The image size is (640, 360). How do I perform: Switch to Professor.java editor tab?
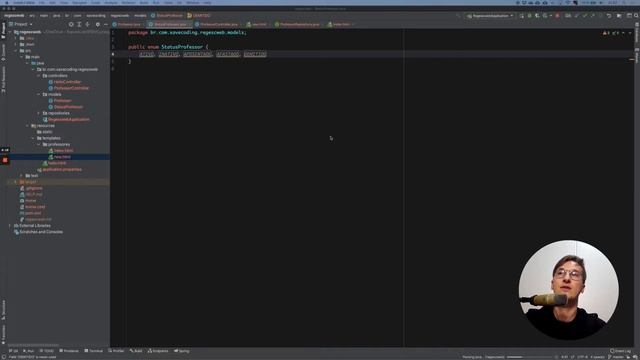coord(127,24)
